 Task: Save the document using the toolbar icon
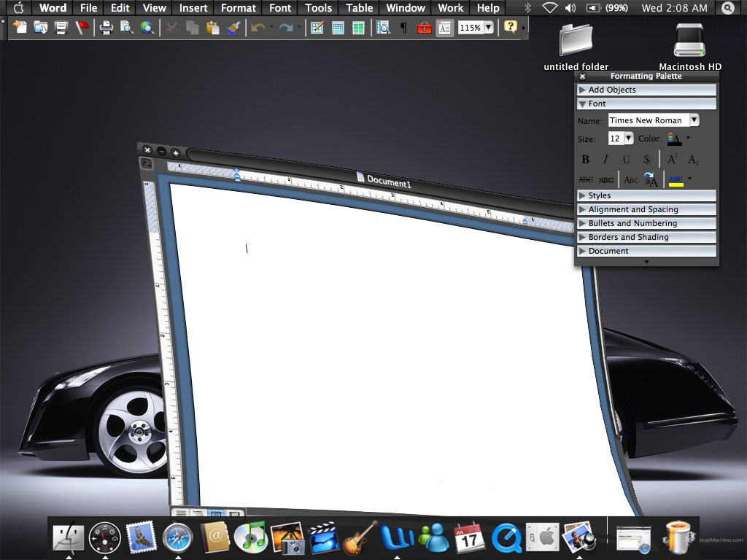61,28
